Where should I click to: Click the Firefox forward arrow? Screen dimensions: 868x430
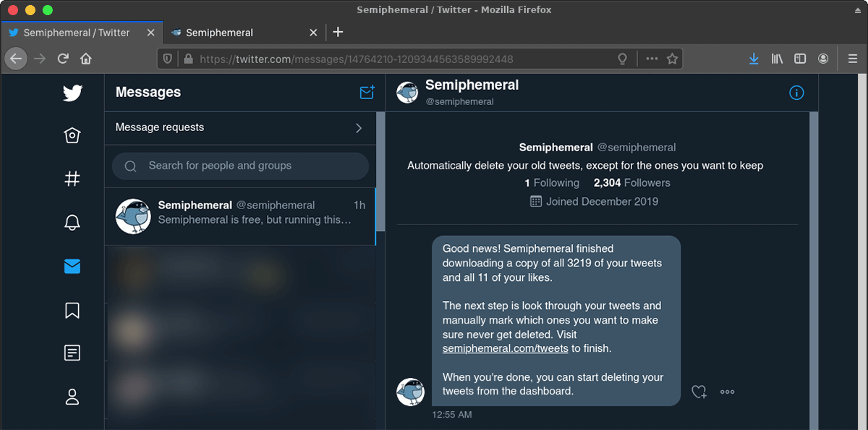click(x=40, y=59)
